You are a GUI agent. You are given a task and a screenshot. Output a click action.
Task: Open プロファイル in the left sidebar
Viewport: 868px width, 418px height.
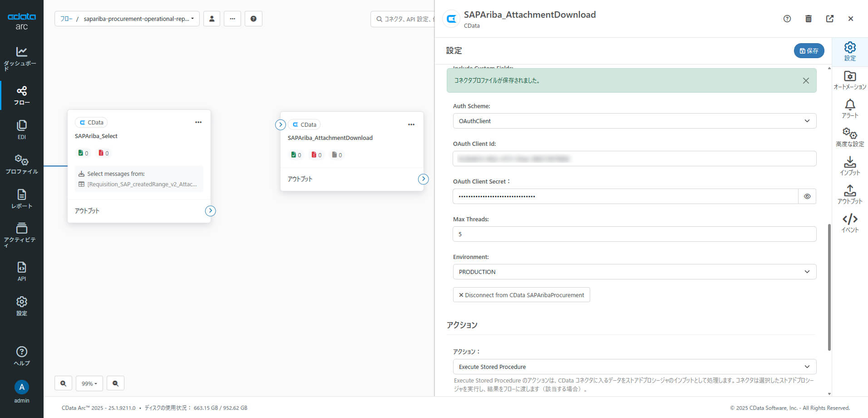click(21, 164)
